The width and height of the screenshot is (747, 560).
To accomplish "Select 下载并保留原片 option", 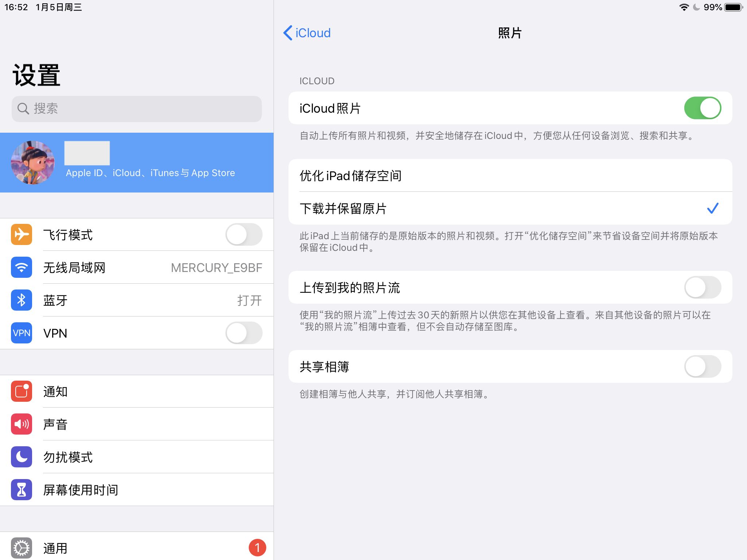I will [510, 208].
